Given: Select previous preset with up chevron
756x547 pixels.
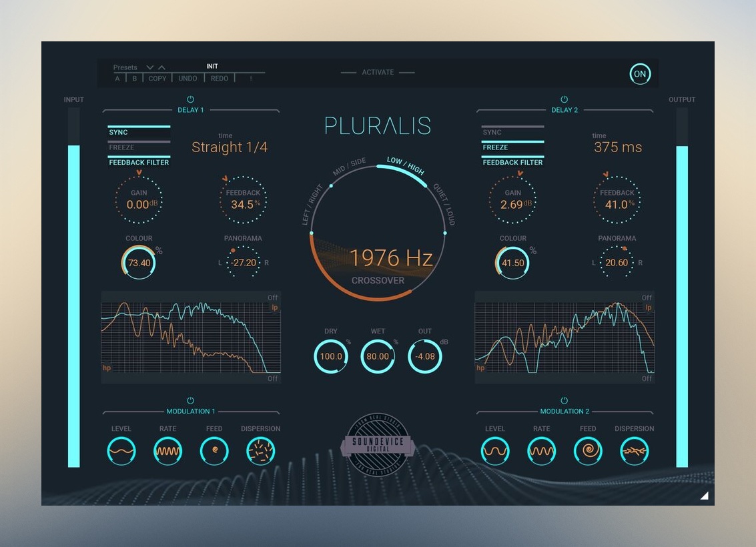Looking at the screenshot, I should pos(161,67).
